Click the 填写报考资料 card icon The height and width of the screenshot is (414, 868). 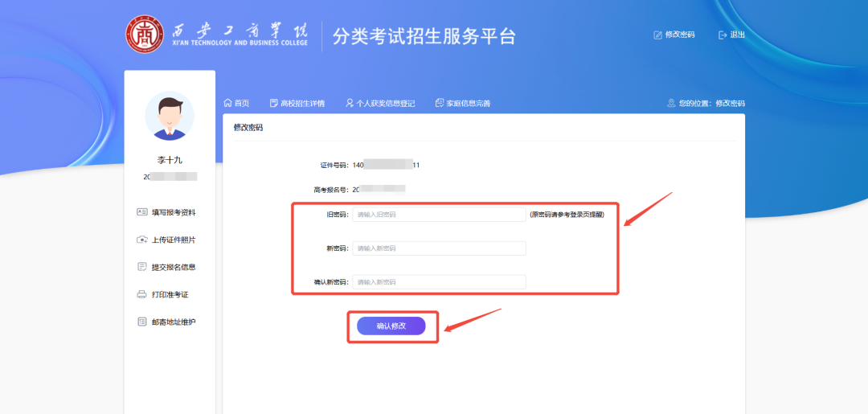pos(141,212)
